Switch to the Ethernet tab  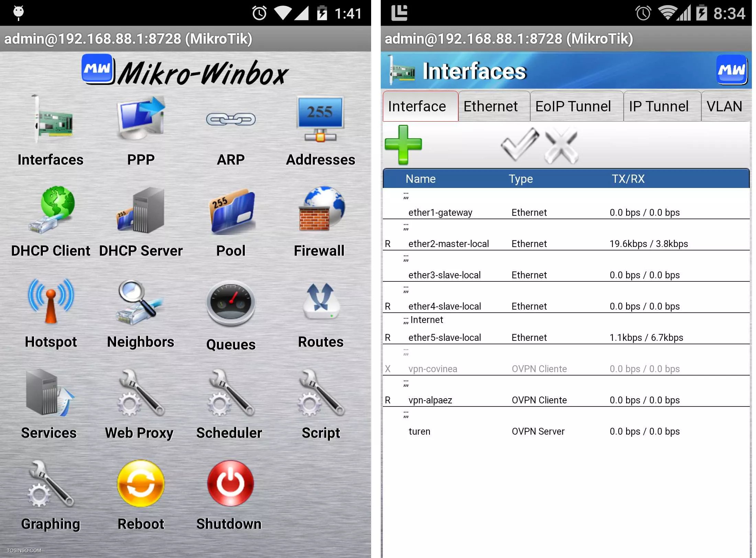pyautogui.click(x=494, y=106)
